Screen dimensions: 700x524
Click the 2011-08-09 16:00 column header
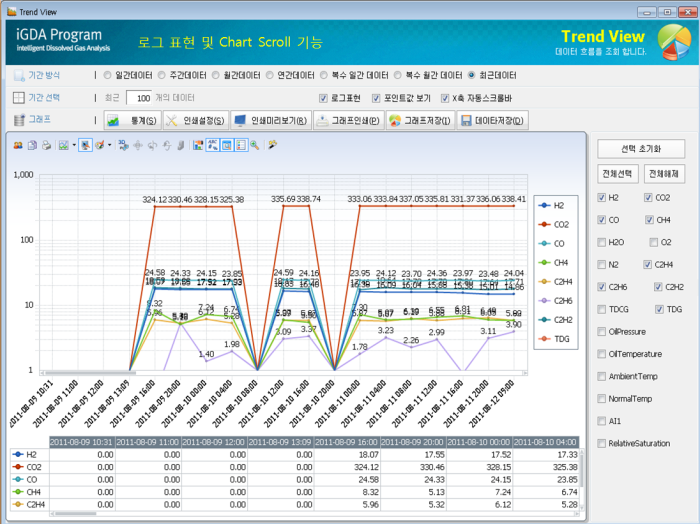(x=347, y=442)
